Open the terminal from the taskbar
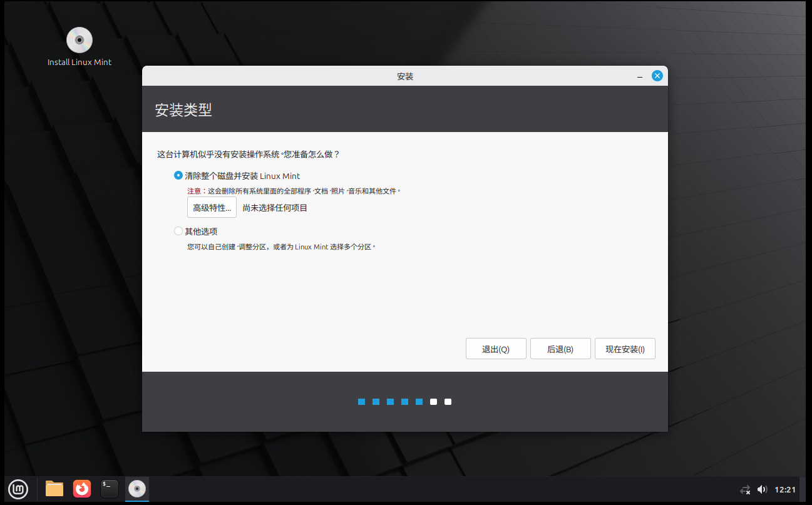The height and width of the screenshot is (505, 812). [x=109, y=489]
